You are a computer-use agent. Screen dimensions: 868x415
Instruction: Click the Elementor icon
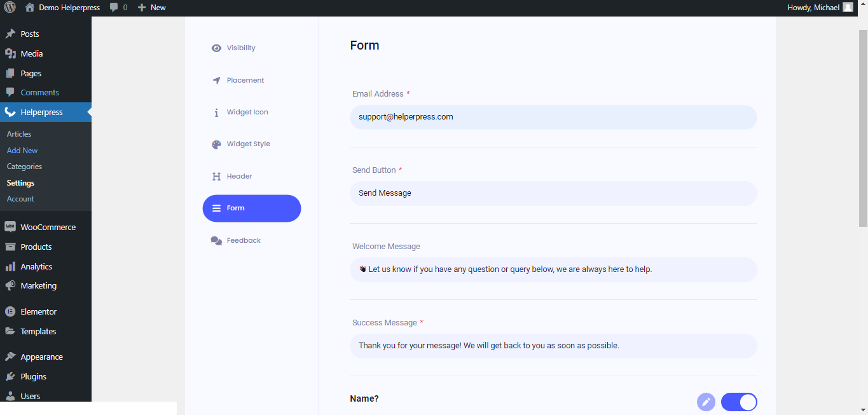pyautogui.click(x=10, y=312)
